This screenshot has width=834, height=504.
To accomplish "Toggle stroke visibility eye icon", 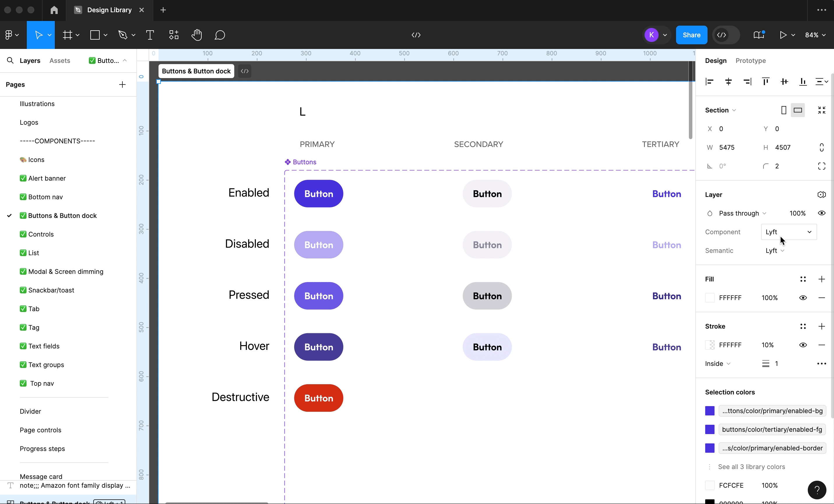I will [803, 345].
